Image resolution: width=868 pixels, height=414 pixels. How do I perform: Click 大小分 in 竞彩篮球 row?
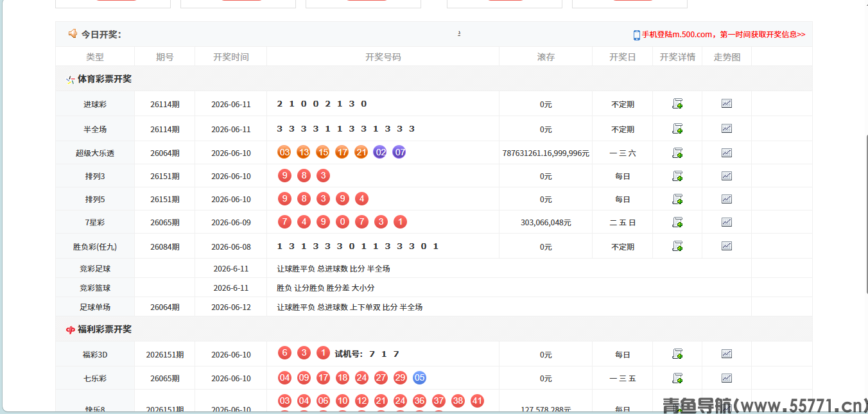[x=363, y=288]
